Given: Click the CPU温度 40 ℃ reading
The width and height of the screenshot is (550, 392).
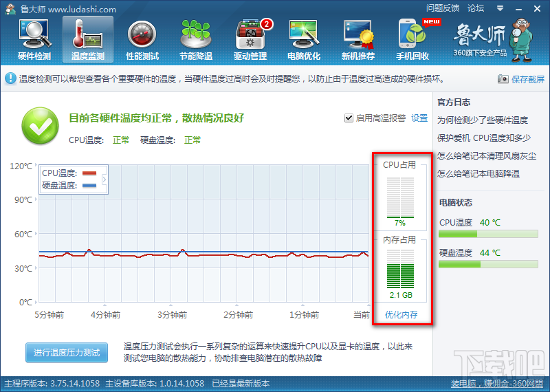Looking at the screenshot, I should tap(490, 223).
